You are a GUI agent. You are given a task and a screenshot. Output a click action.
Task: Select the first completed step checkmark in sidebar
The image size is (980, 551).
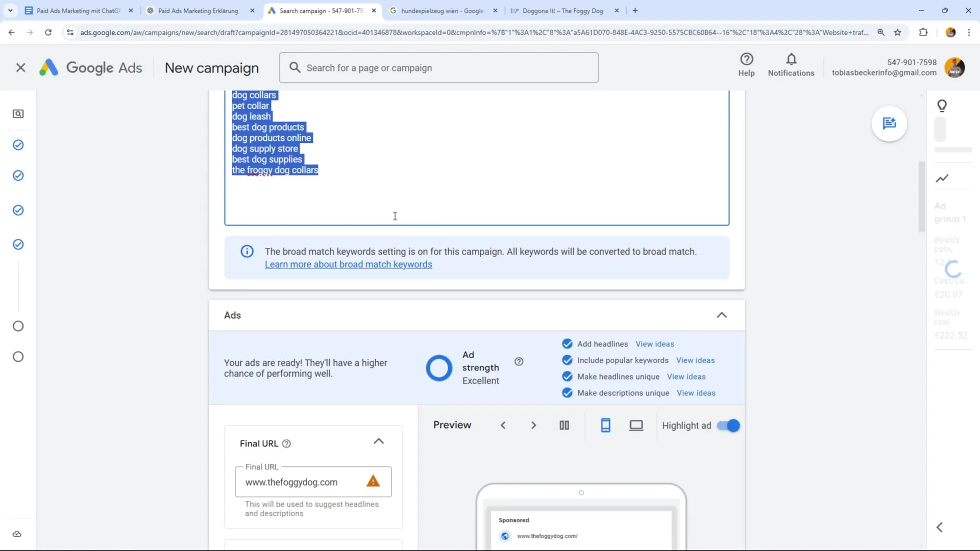18,145
